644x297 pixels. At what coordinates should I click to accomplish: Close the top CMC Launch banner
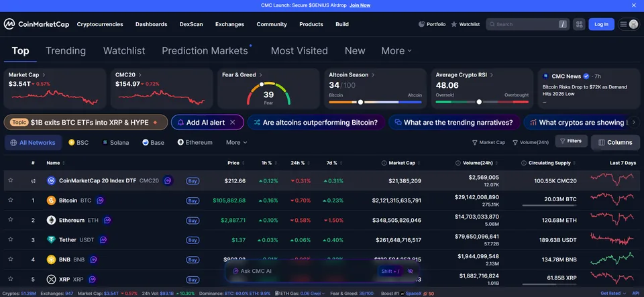[x=633, y=5]
